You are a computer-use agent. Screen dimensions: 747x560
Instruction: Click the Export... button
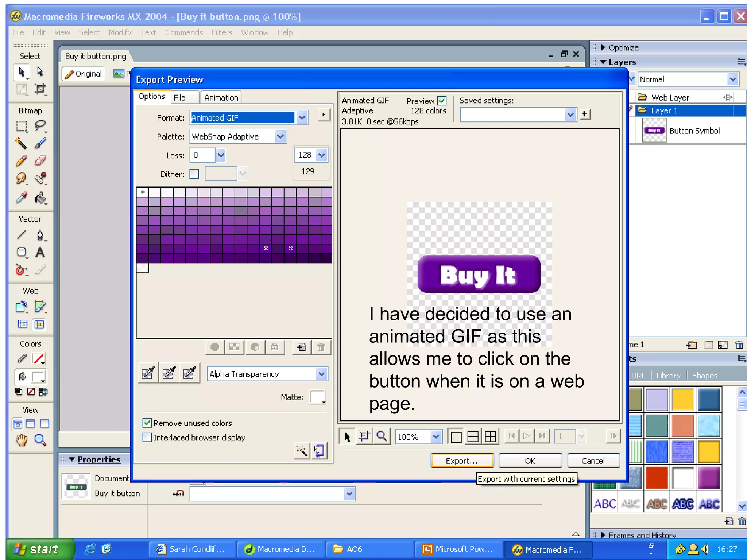tap(462, 460)
